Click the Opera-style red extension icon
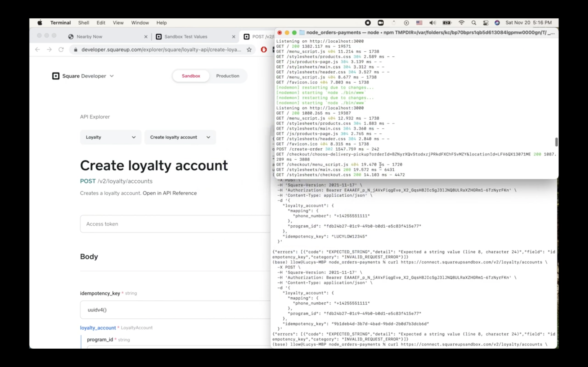This screenshot has height=367, width=588. click(x=264, y=50)
